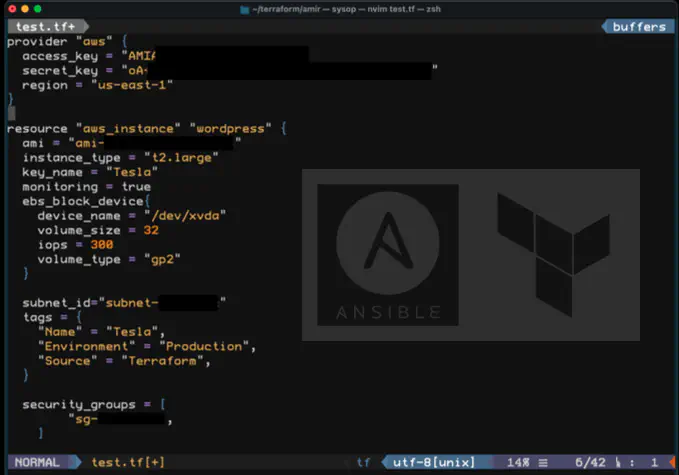Click key_name attribute
679x475 pixels.
tap(52, 172)
